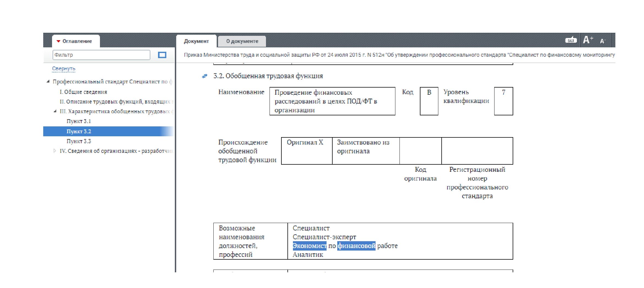
Task: Toggle the ВКЛ comments switch icon
Action: pos(571,40)
